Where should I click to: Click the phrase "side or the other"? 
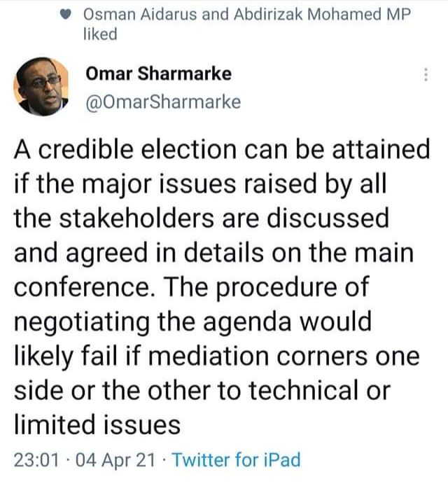click(112, 391)
